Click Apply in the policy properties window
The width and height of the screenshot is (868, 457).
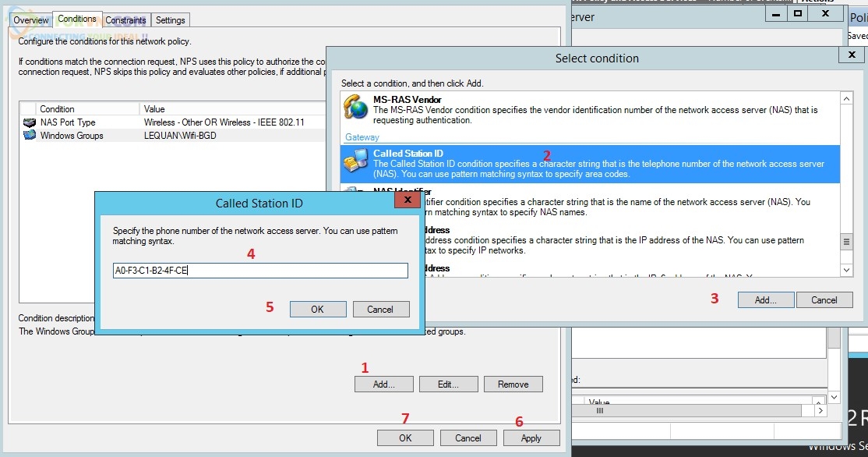pos(531,438)
